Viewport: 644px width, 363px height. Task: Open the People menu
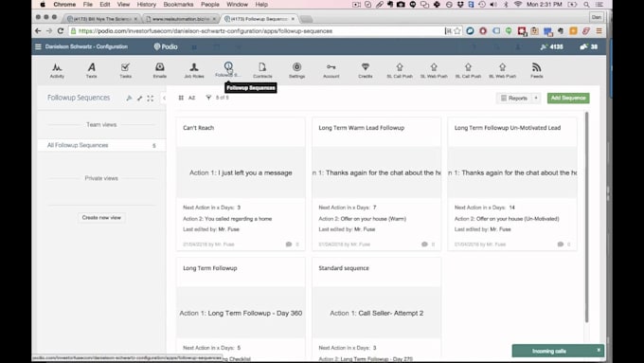point(210,5)
